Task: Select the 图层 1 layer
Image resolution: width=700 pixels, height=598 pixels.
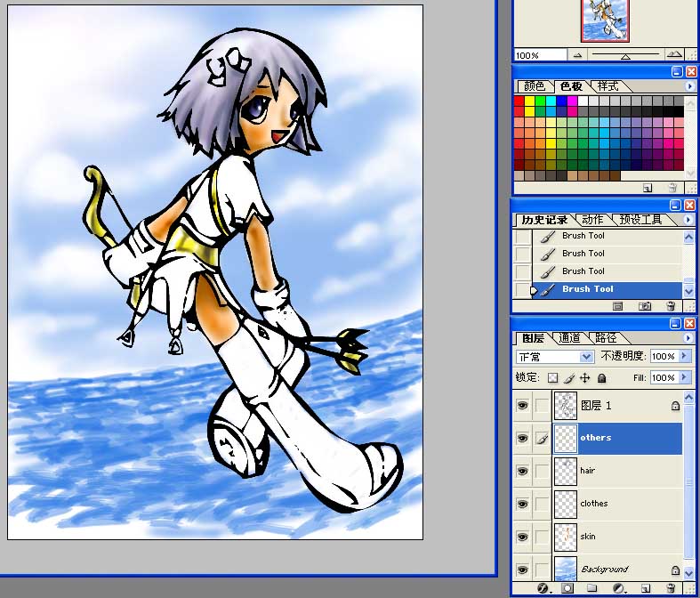Action: coord(618,406)
